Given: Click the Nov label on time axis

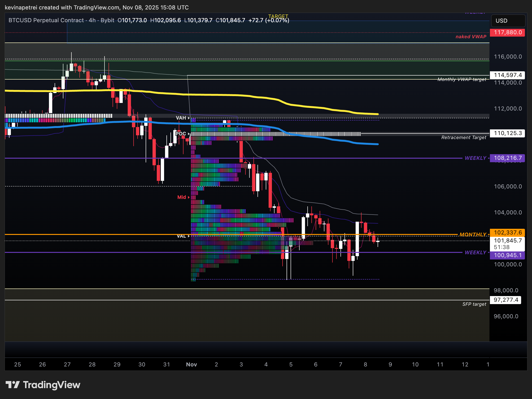Looking at the screenshot, I should [x=192, y=364].
